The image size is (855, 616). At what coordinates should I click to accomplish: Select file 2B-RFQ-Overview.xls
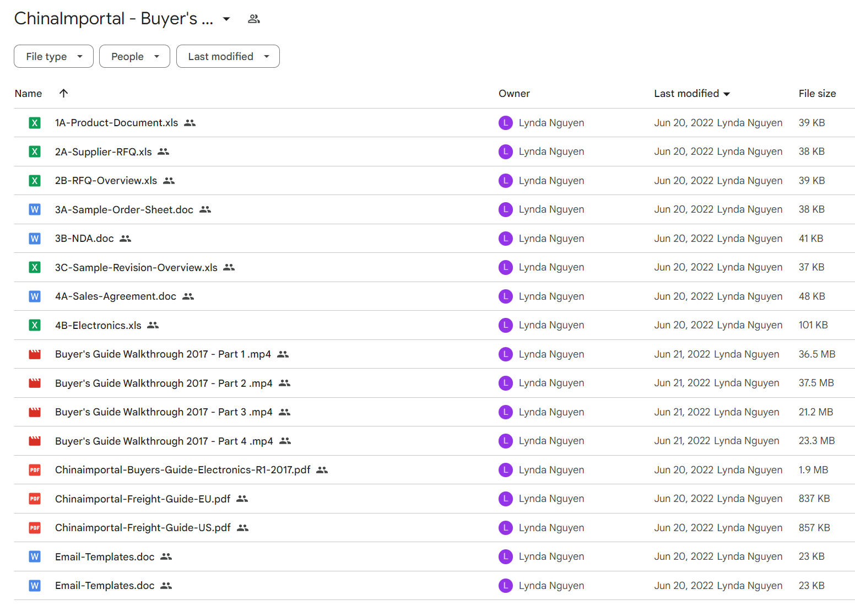click(x=106, y=181)
